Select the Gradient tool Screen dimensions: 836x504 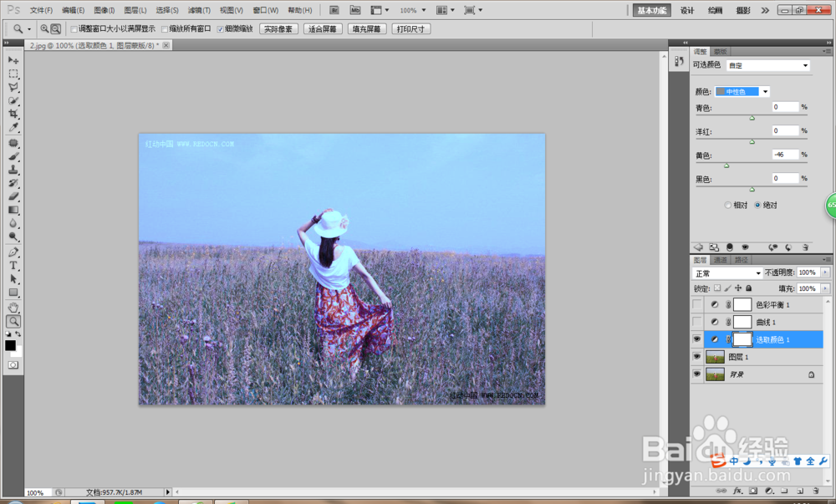(x=13, y=210)
